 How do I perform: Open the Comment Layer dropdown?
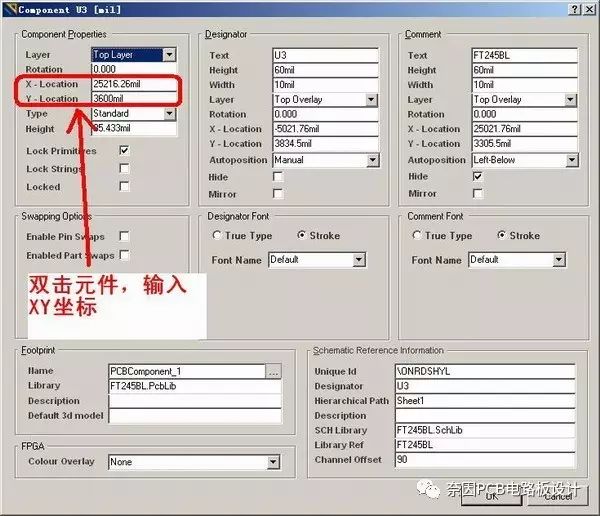tap(570, 100)
